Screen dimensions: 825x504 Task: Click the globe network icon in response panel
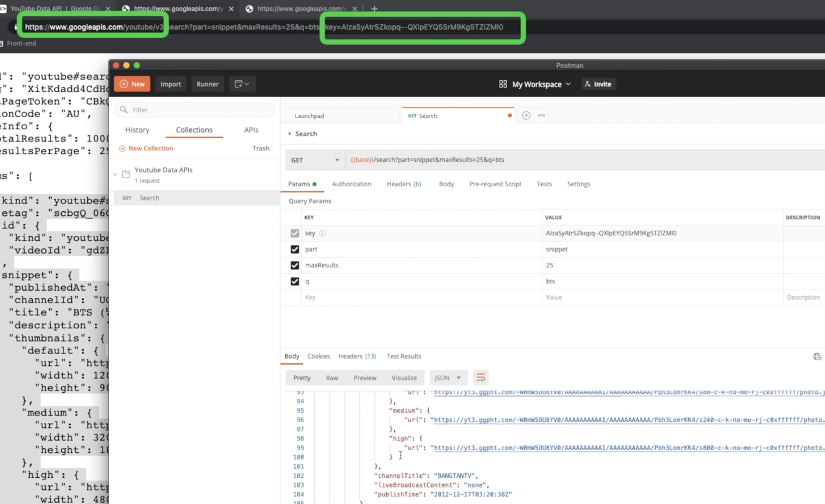pos(817,357)
